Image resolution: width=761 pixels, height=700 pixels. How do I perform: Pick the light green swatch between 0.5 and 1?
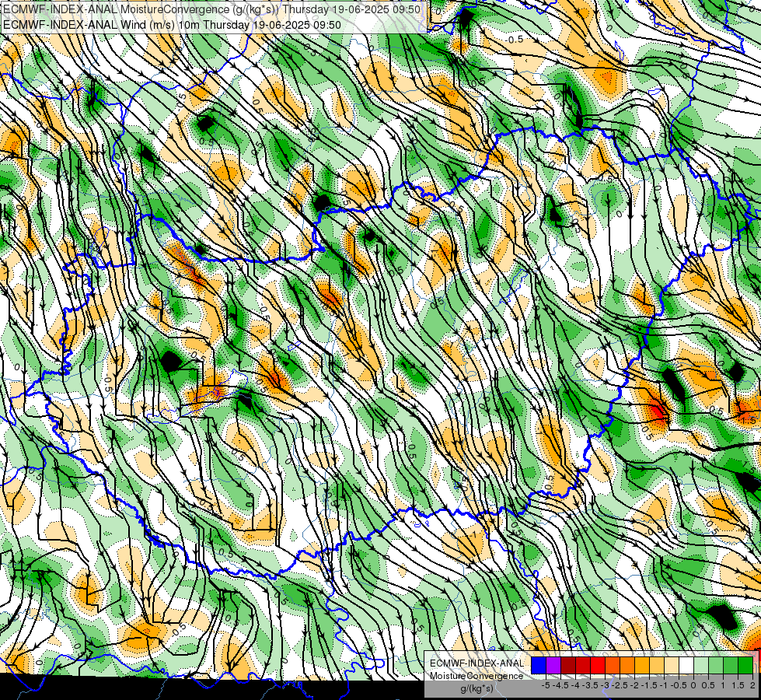[x=716, y=666]
